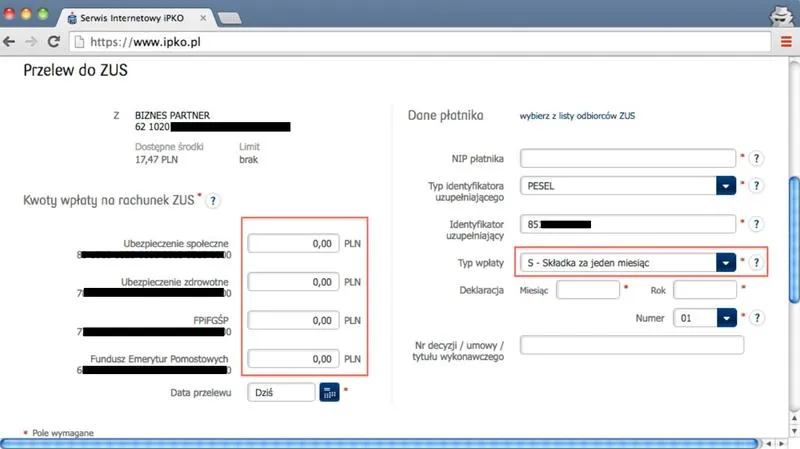This screenshot has height=449, width=800.
Task: Open the Numer 01 dropdown
Action: [x=726, y=317]
